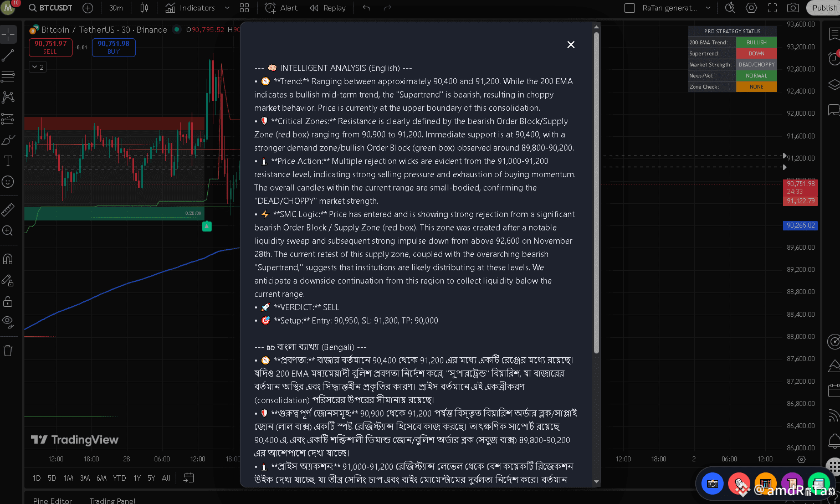This screenshot has height=504, width=840.
Task: Open the Indicators dialog
Action: tap(190, 8)
